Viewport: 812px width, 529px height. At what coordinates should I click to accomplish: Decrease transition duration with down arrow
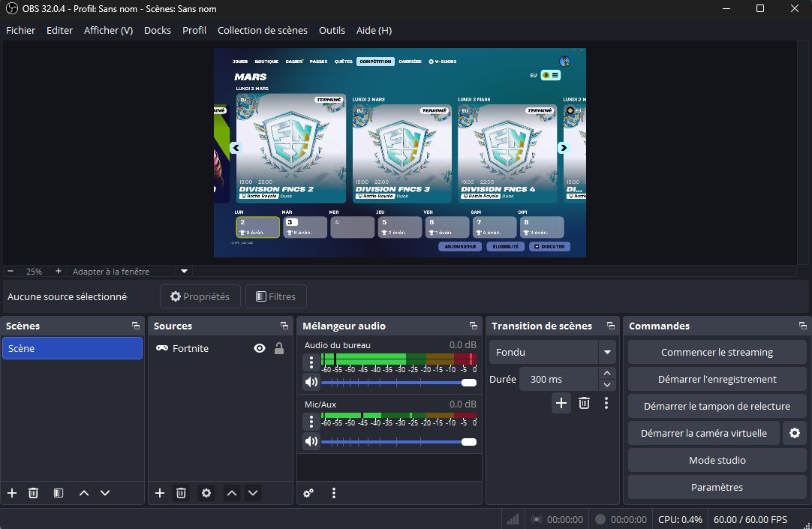click(x=607, y=385)
